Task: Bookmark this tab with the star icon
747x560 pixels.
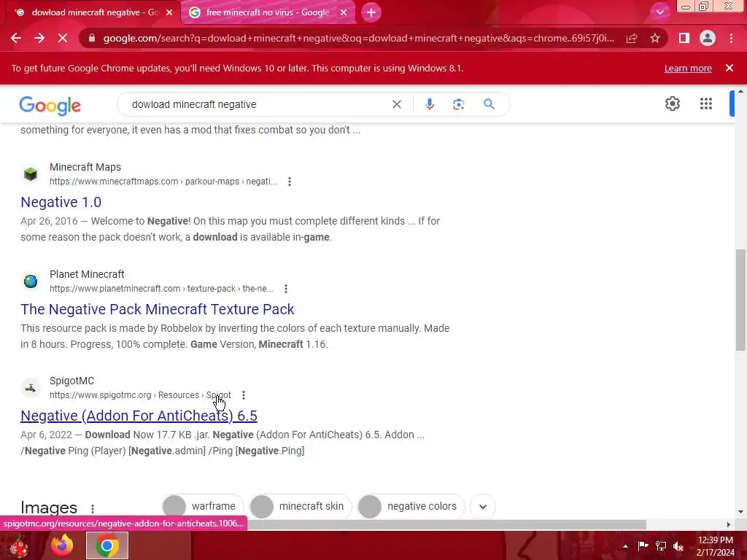Action: click(655, 38)
